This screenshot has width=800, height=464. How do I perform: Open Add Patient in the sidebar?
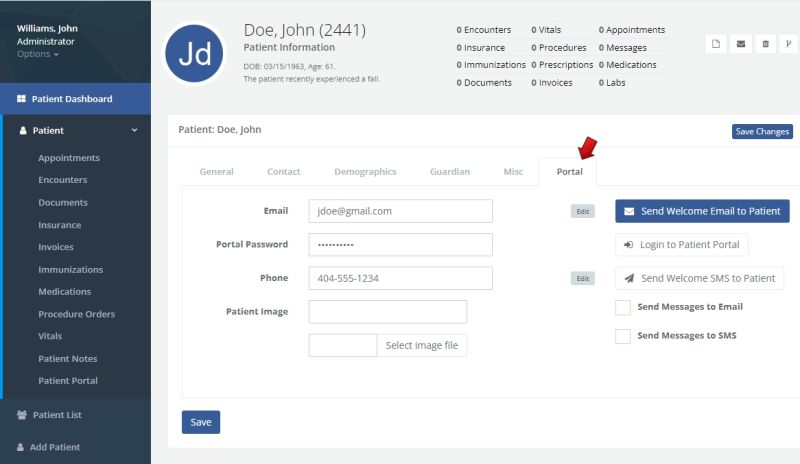click(x=56, y=447)
